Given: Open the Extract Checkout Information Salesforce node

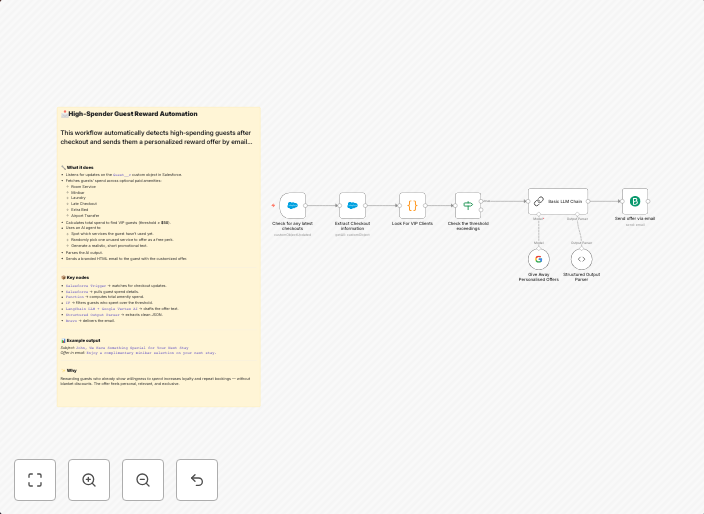Looking at the screenshot, I should pyautogui.click(x=352, y=205).
